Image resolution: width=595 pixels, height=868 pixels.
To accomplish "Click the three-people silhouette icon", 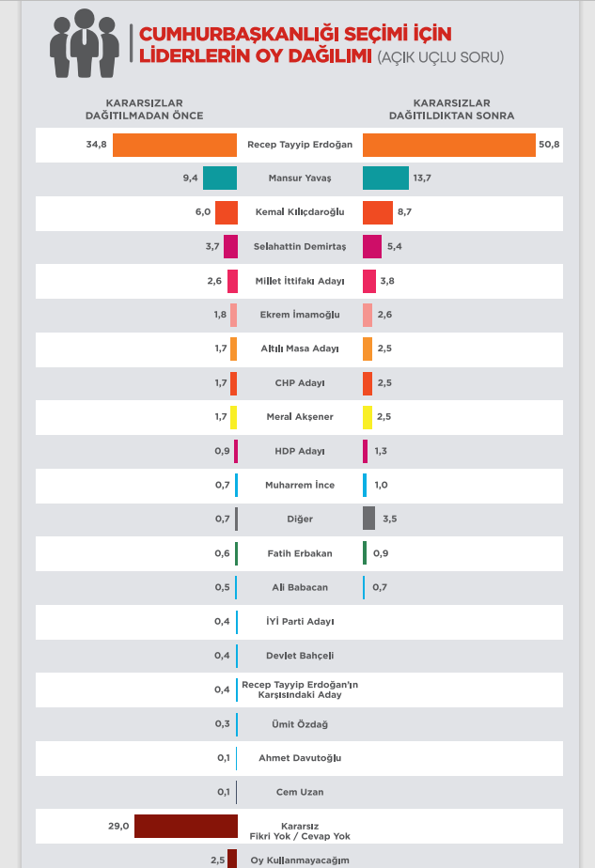I will coord(85,43).
